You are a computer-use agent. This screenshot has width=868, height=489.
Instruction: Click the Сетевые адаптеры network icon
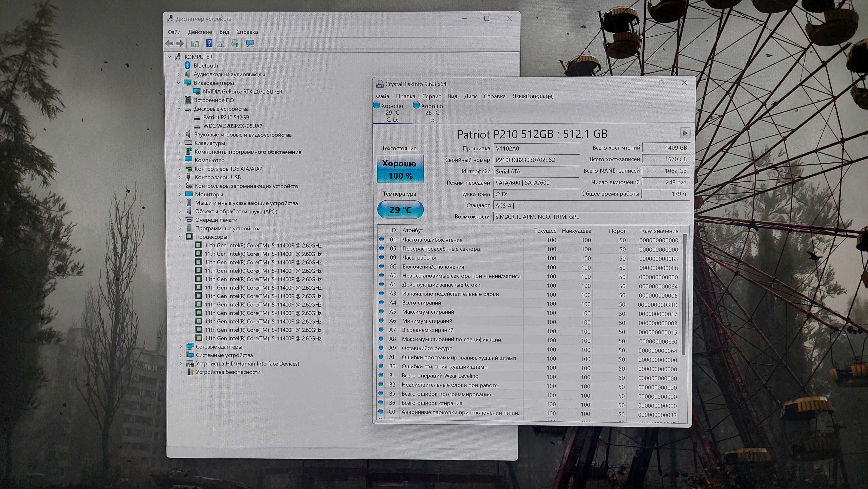(x=190, y=346)
